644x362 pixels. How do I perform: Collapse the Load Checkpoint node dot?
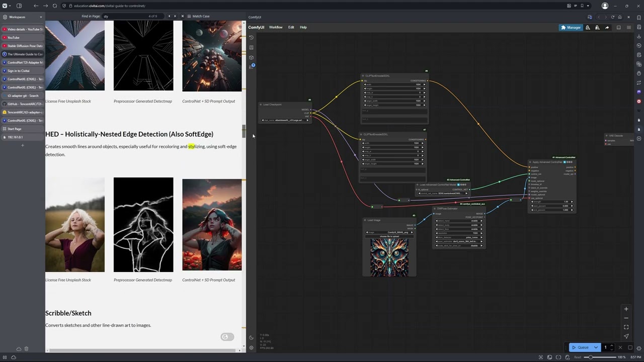(261, 105)
